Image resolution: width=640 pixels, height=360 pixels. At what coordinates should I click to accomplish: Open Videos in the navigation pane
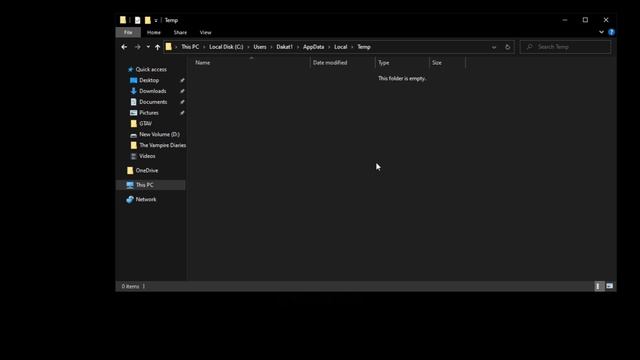coord(147,156)
